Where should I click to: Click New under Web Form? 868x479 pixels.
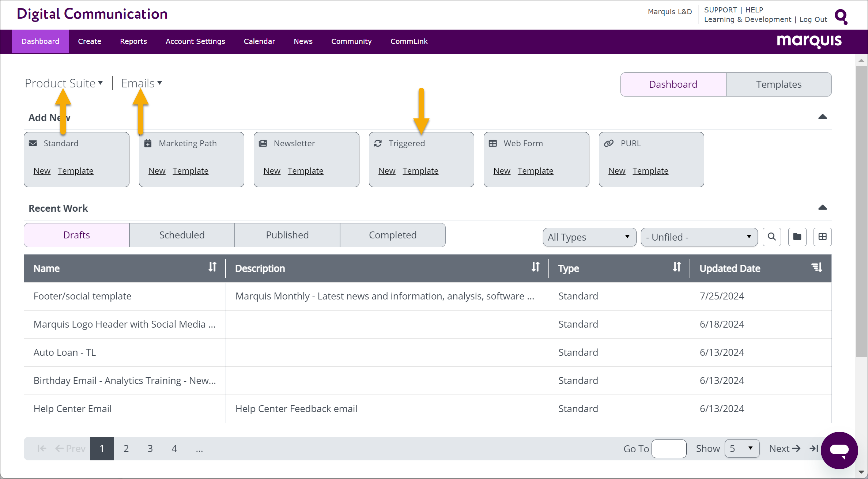502,171
